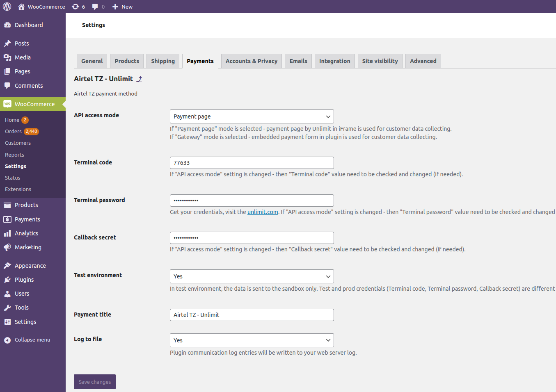556x392 pixels.
Task: Click the return arrow beside Airtel TZ - Unlimit
Action: click(x=139, y=79)
